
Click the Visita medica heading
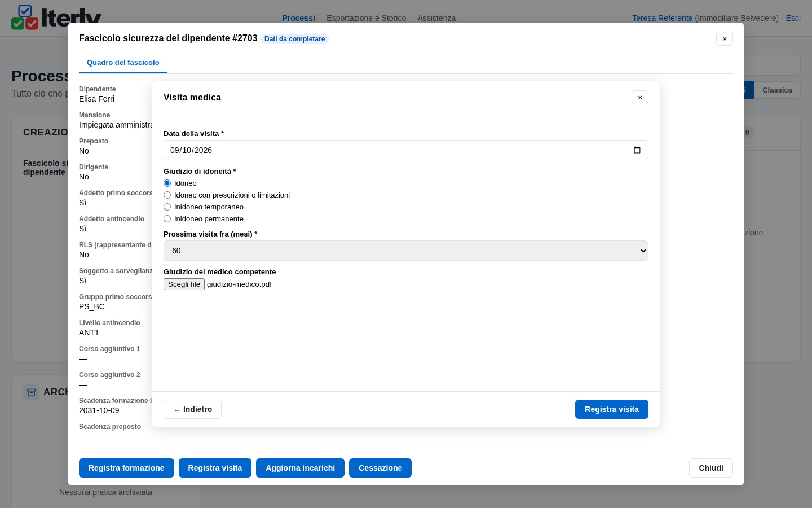[x=192, y=98]
